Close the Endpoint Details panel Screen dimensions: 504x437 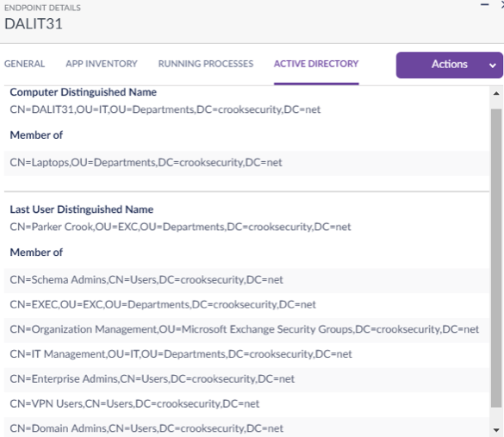[x=502, y=4]
